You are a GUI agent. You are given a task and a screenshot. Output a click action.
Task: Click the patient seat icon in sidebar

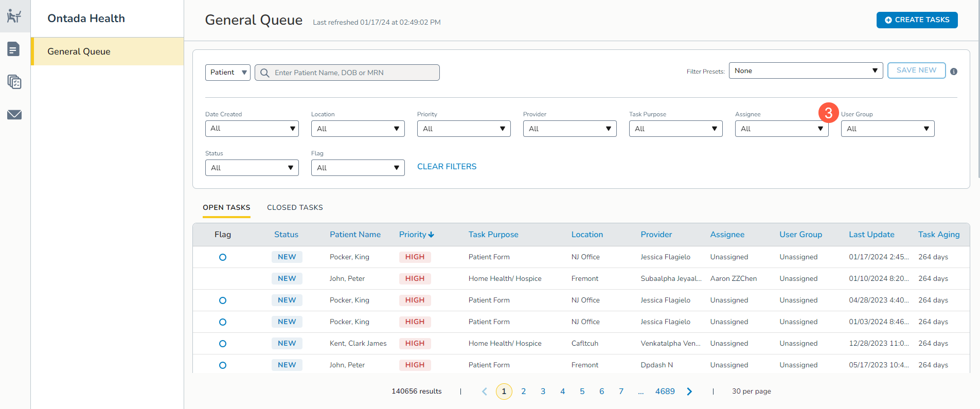(14, 16)
